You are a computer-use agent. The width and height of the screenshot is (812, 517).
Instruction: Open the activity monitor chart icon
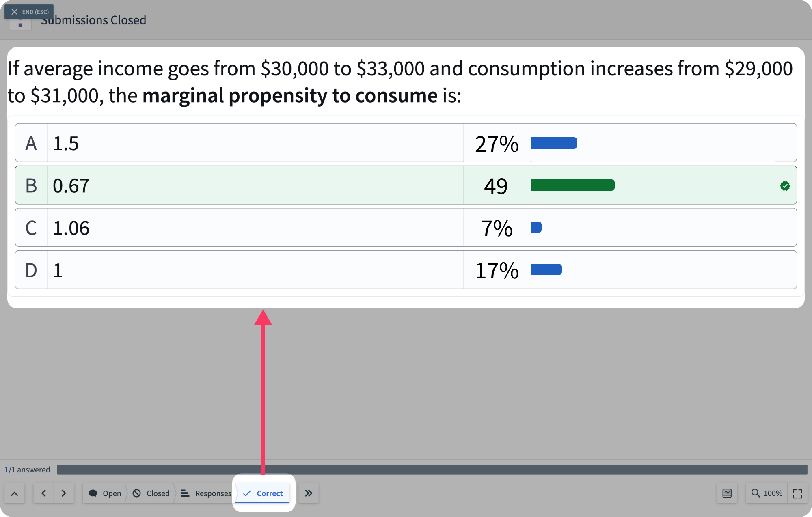[x=727, y=493]
